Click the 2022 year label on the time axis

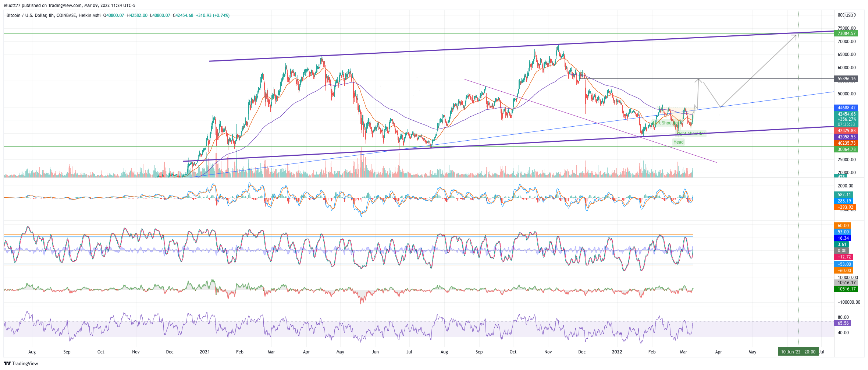click(x=617, y=352)
